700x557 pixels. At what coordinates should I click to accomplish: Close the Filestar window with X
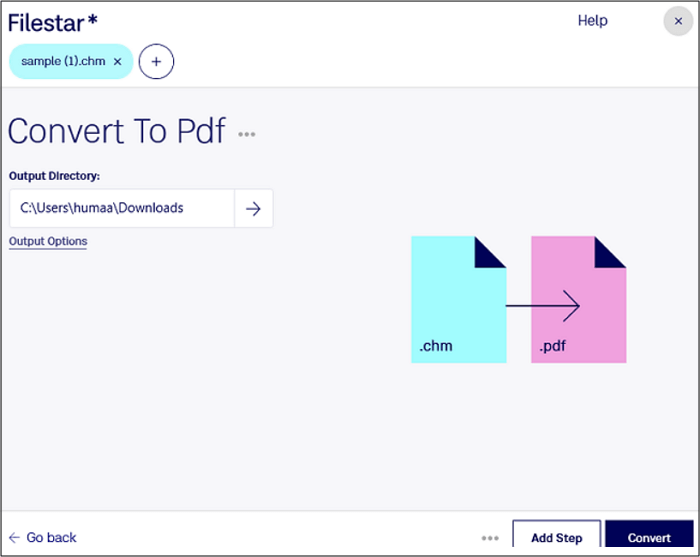coord(678,21)
